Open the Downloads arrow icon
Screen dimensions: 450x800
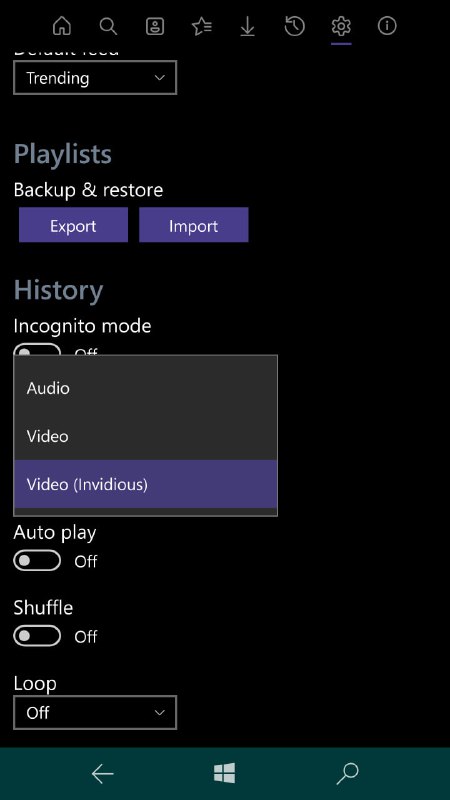[247, 27]
